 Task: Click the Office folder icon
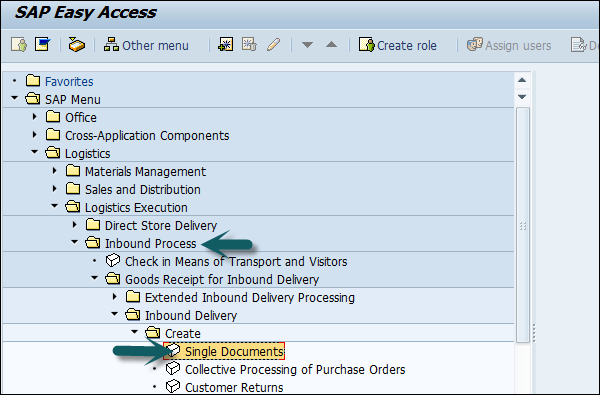tap(53, 116)
